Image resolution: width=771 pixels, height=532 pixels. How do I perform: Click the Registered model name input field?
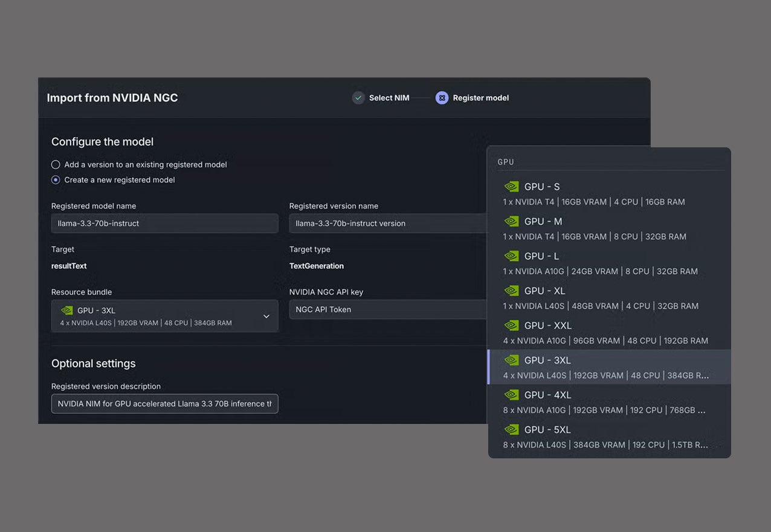click(x=164, y=223)
